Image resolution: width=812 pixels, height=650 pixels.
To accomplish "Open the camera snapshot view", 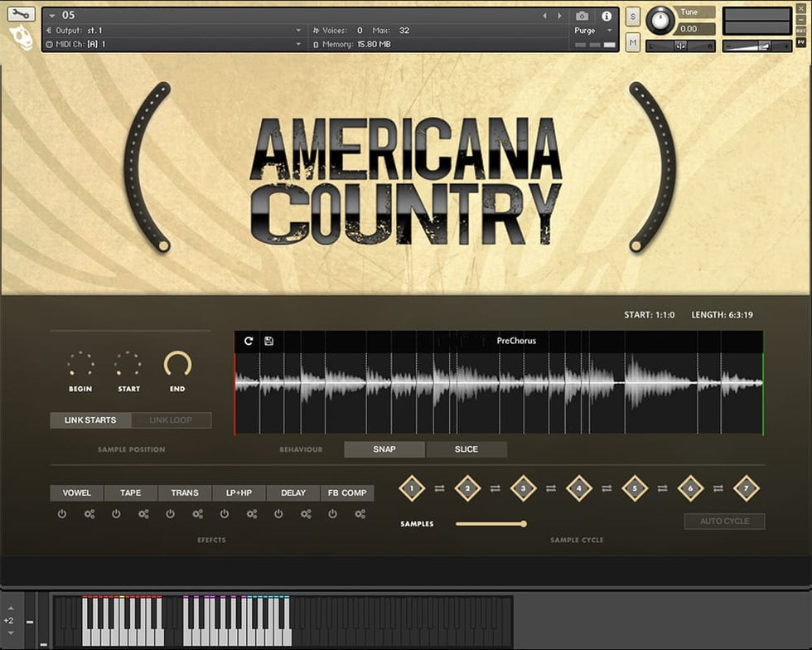I will (x=582, y=16).
